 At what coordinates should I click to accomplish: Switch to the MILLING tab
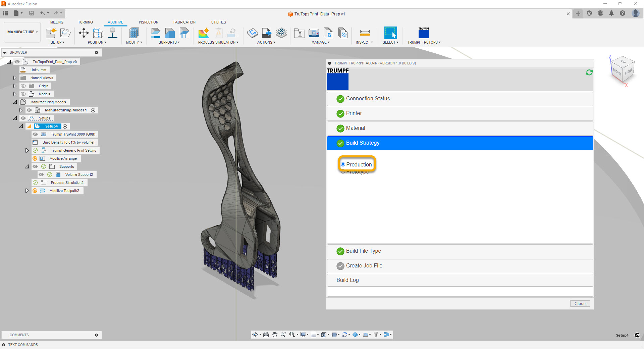pos(57,22)
